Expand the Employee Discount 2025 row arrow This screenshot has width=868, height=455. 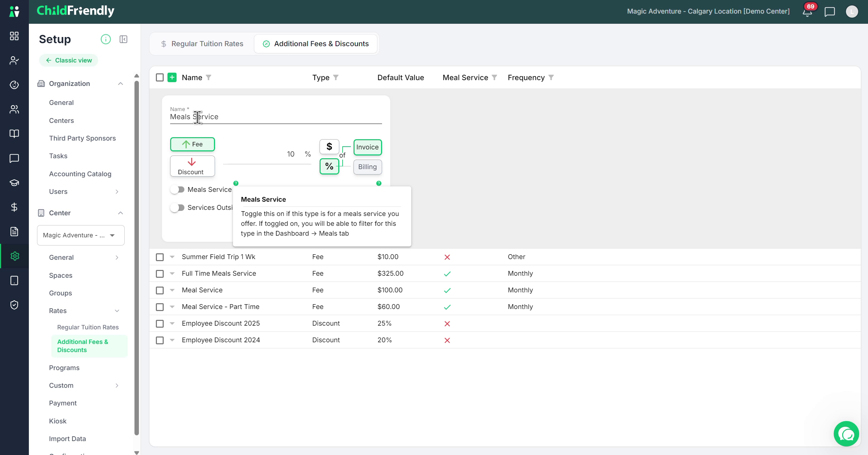point(172,324)
